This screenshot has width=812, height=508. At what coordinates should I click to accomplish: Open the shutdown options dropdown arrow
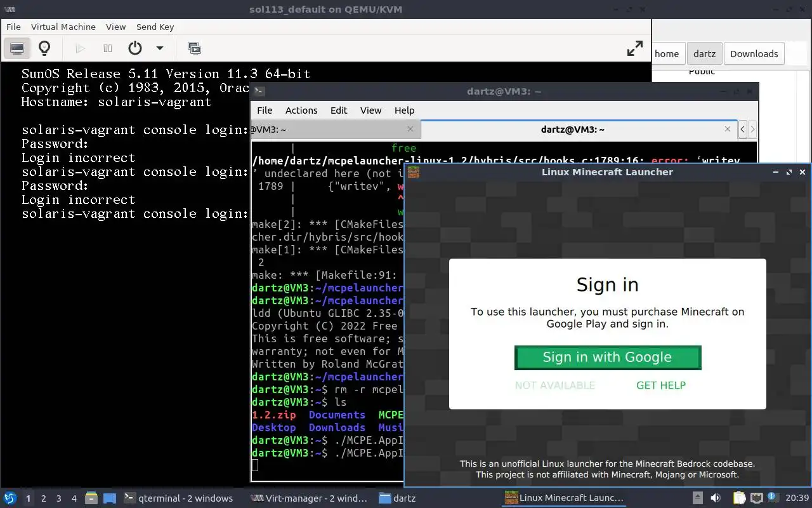tap(160, 48)
